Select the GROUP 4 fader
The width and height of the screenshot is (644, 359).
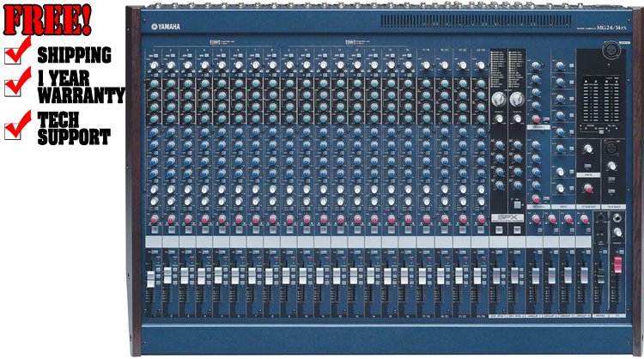tap(584, 276)
